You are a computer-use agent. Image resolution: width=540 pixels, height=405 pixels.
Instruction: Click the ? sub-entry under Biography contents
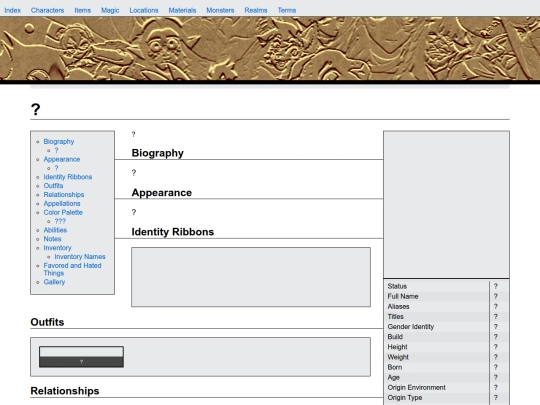click(56, 150)
